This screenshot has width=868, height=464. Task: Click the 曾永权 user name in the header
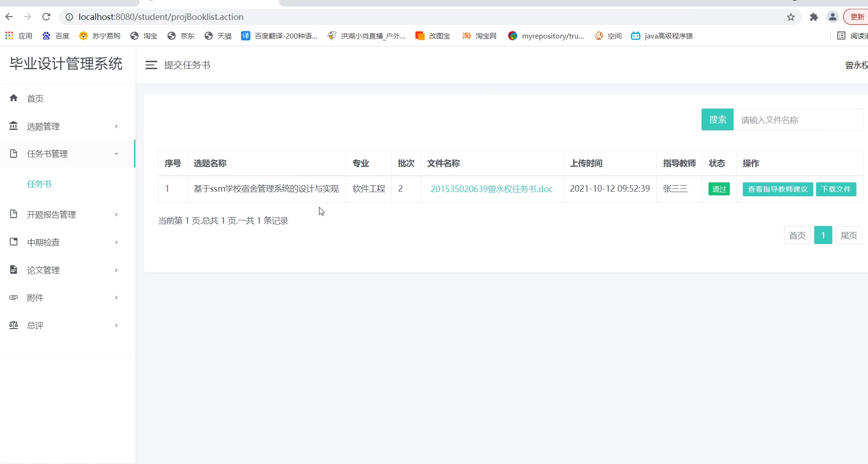click(856, 65)
